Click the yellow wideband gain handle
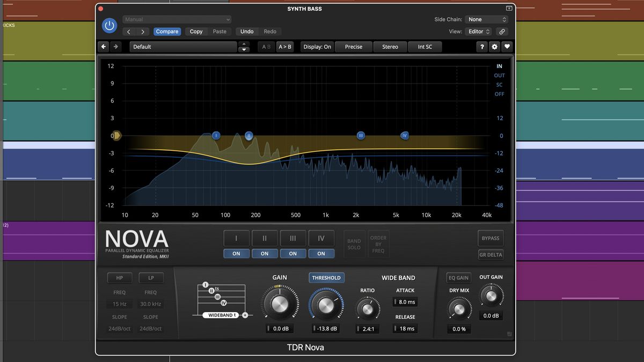This screenshot has height=362, width=644. 118,136
